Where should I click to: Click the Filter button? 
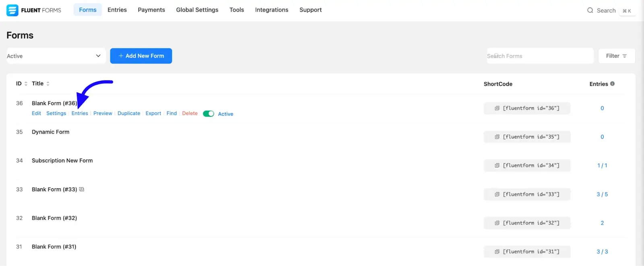pos(617,56)
